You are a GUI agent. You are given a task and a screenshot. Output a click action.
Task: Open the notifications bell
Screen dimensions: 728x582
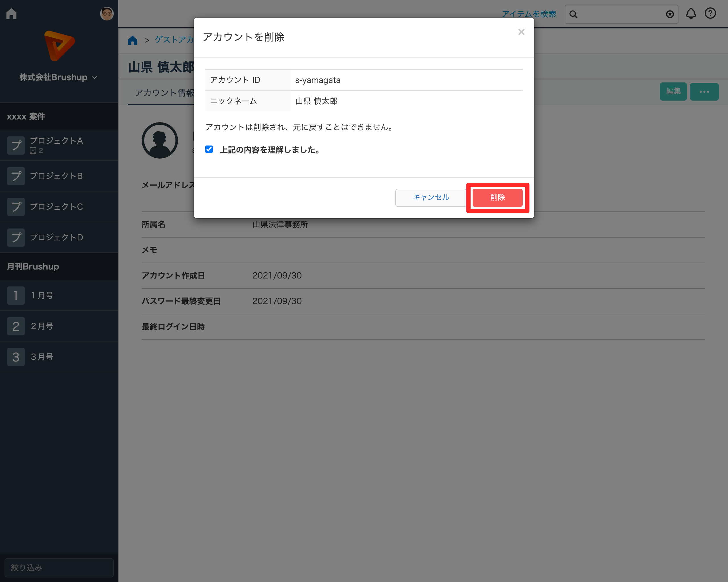click(x=690, y=14)
